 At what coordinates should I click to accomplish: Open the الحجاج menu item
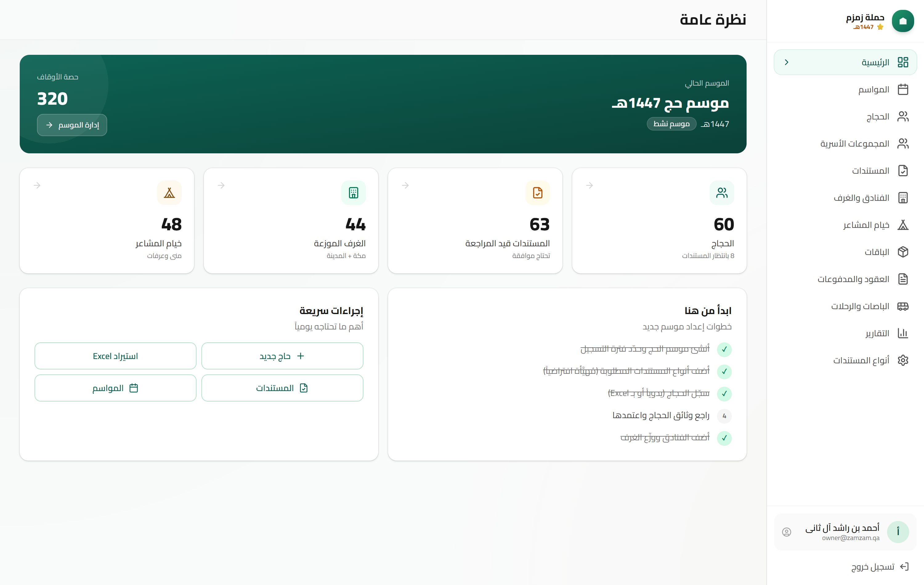(845, 116)
